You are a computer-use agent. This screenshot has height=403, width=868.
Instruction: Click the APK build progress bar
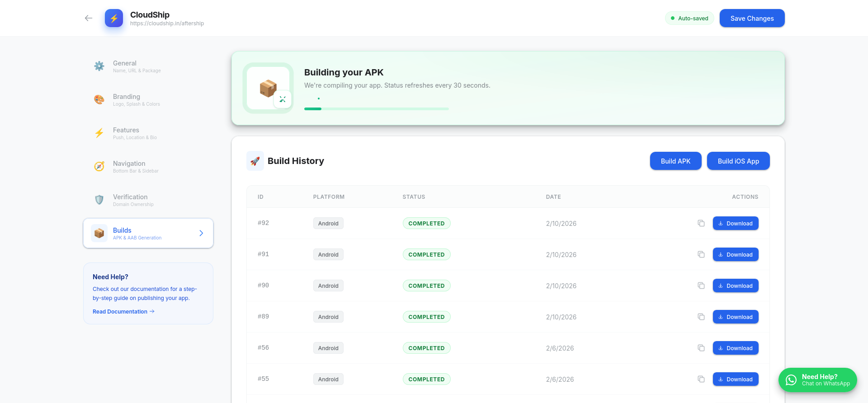click(376, 109)
